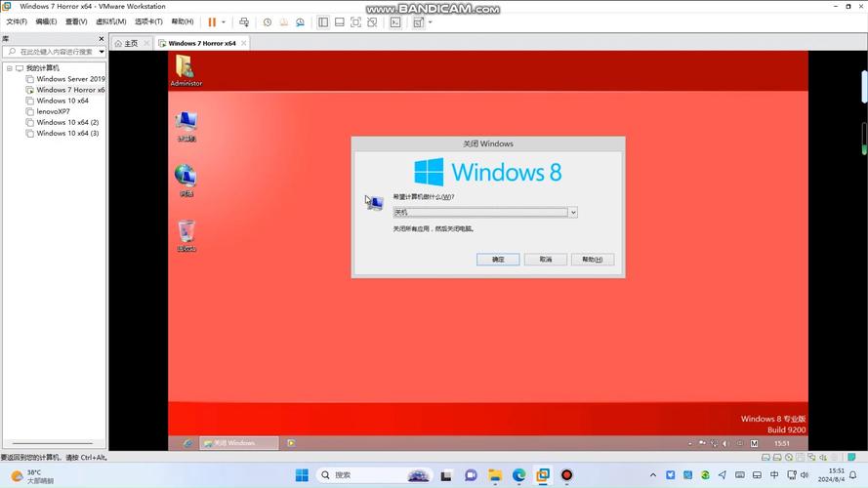Open the 帮助(H) menu

(x=183, y=21)
